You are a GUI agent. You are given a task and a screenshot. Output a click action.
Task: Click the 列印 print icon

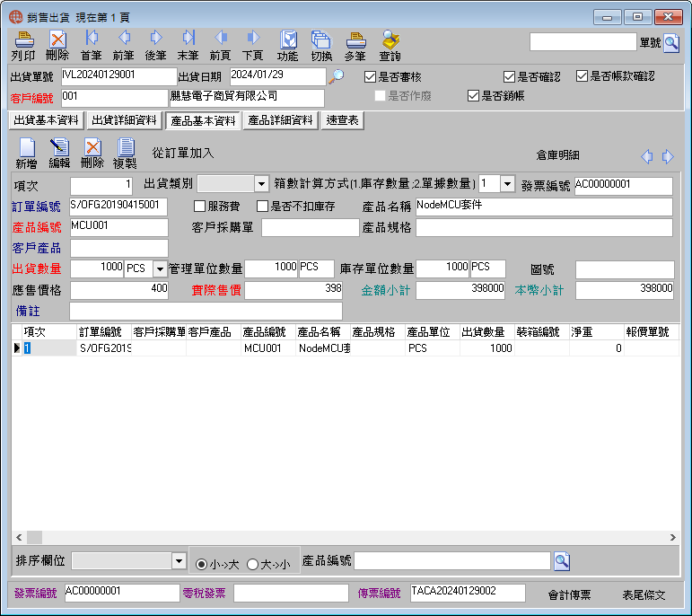tap(23, 46)
